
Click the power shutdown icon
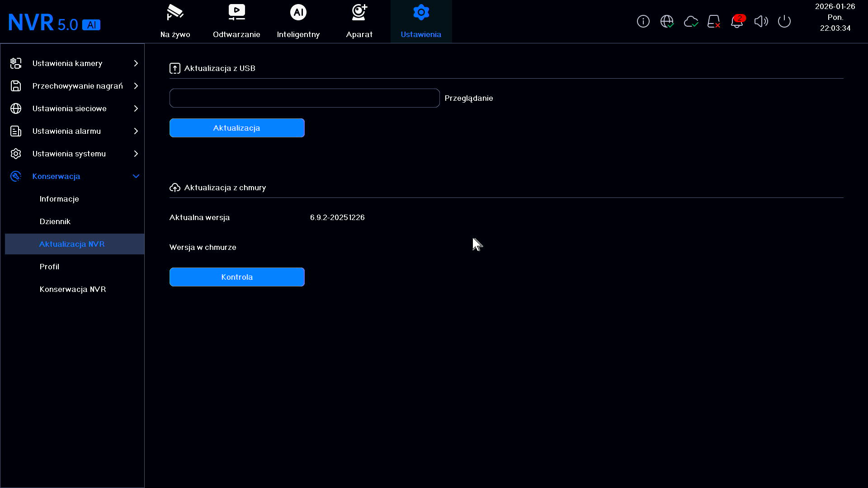784,21
